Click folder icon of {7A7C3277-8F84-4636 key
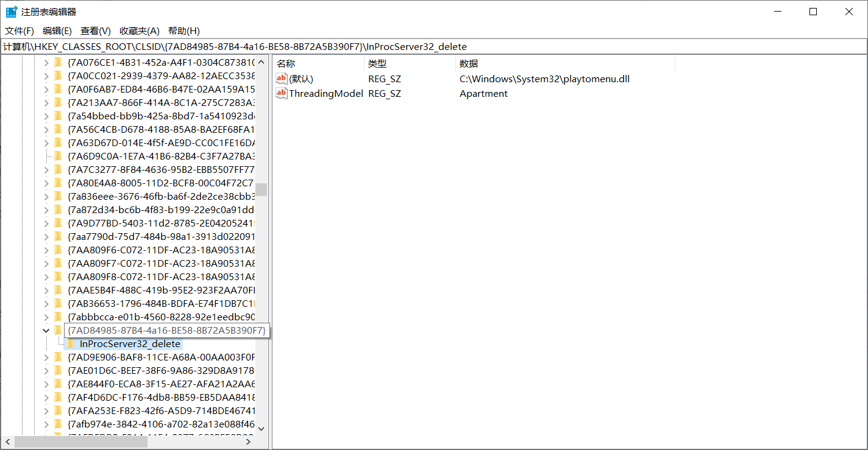Image resolution: width=868 pixels, height=450 pixels. coord(59,169)
